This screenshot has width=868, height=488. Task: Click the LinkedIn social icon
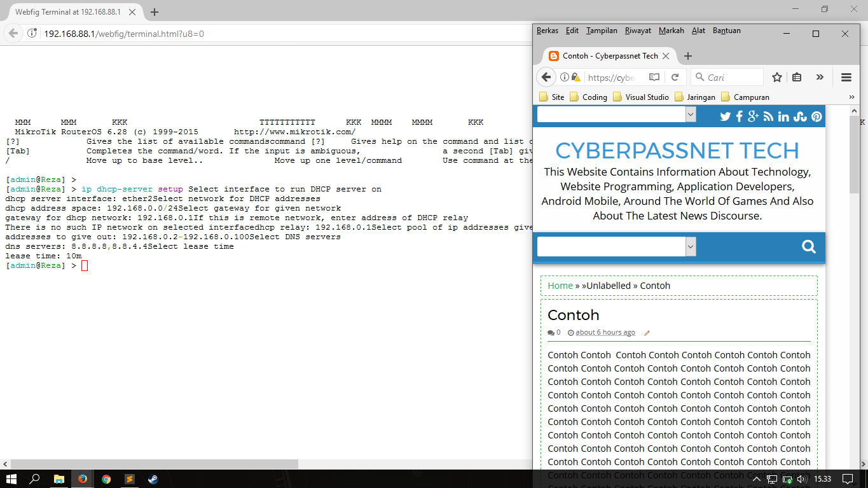pos(783,116)
